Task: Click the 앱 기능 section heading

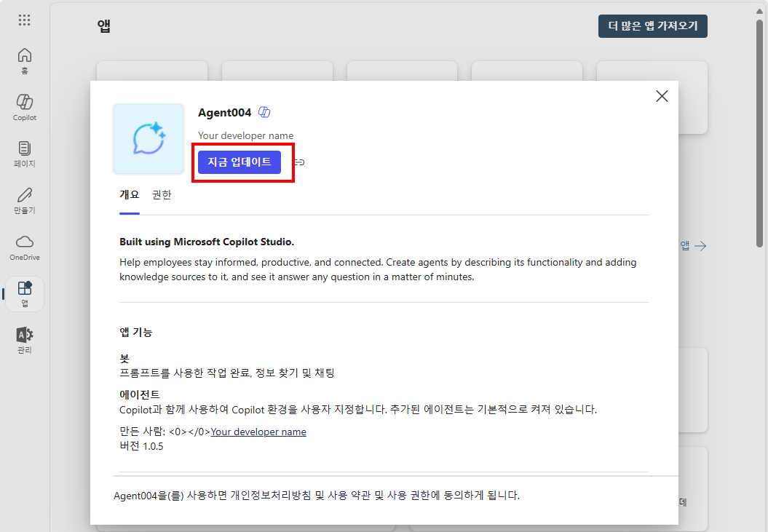Action: (x=136, y=332)
